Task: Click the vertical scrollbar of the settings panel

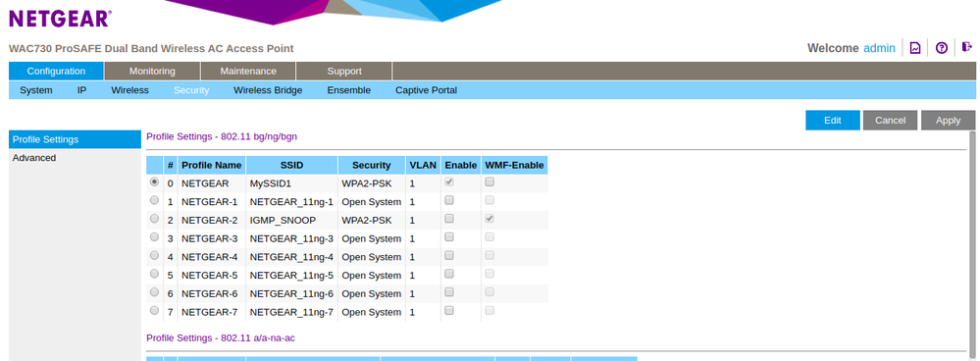Action: (972, 246)
